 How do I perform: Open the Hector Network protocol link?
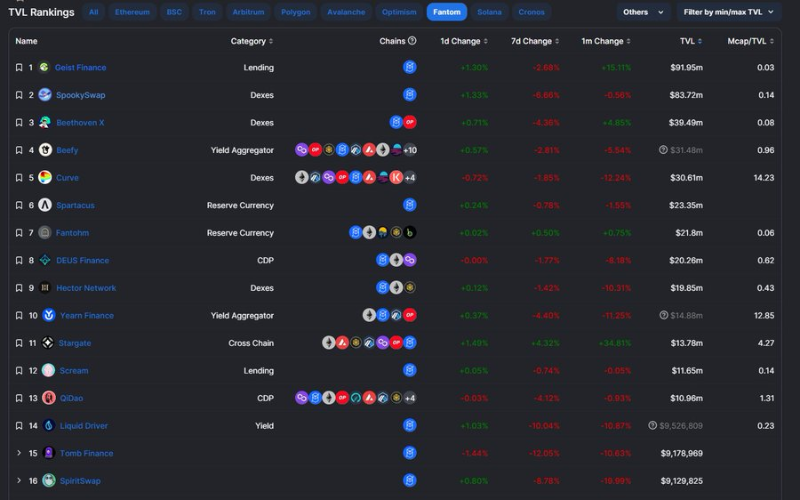(x=86, y=288)
